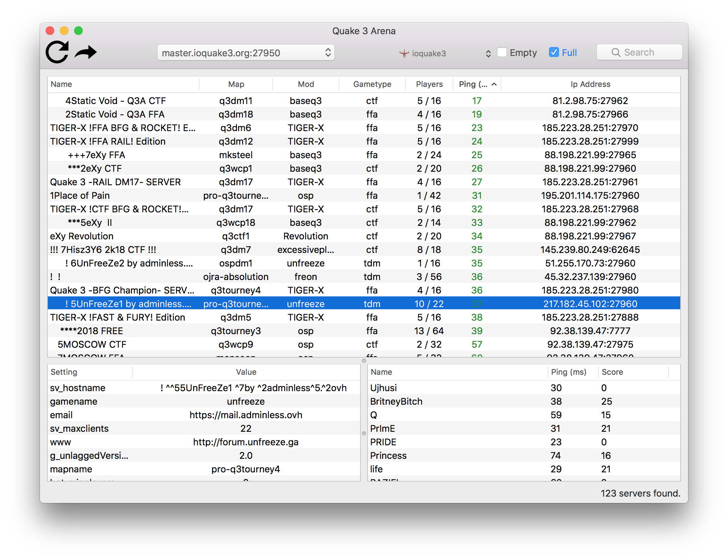Sort servers by Map column
The height and width of the screenshot is (560, 728).
click(236, 84)
